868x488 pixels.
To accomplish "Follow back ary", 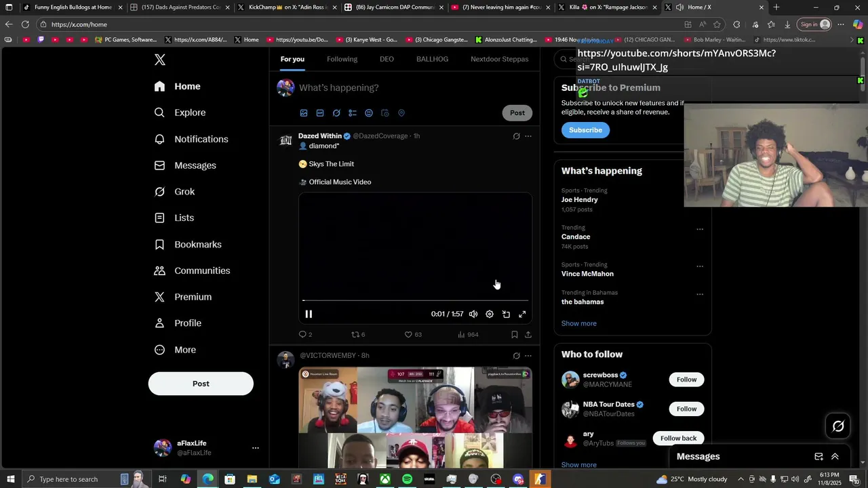I will (x=678, y=438).
